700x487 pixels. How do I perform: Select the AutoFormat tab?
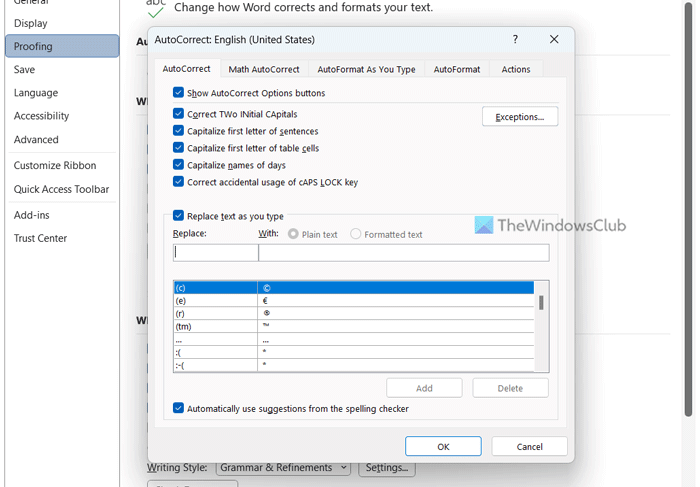coord(457,69)
